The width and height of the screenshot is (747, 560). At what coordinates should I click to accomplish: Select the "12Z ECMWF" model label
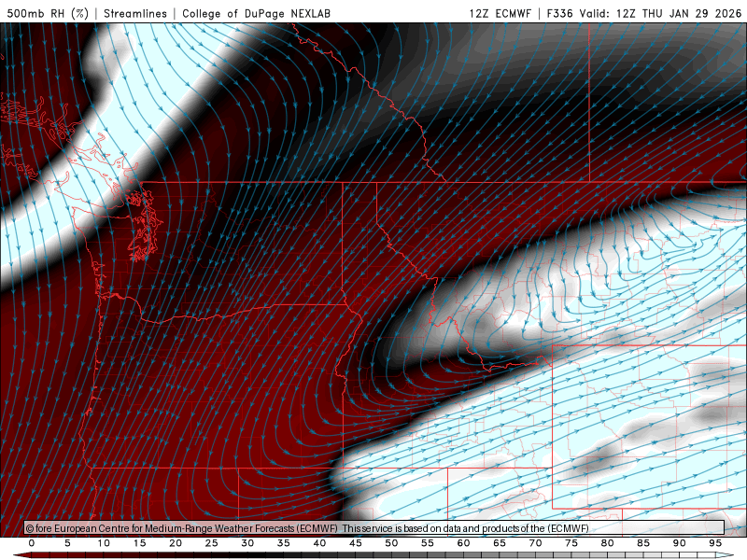coord(500,13)
